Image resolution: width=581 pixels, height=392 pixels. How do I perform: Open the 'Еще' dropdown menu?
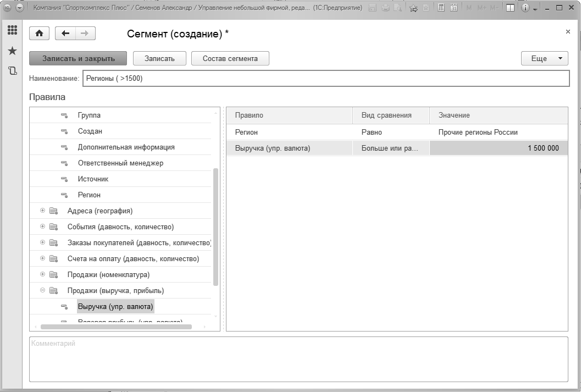(x=544, y=58)
